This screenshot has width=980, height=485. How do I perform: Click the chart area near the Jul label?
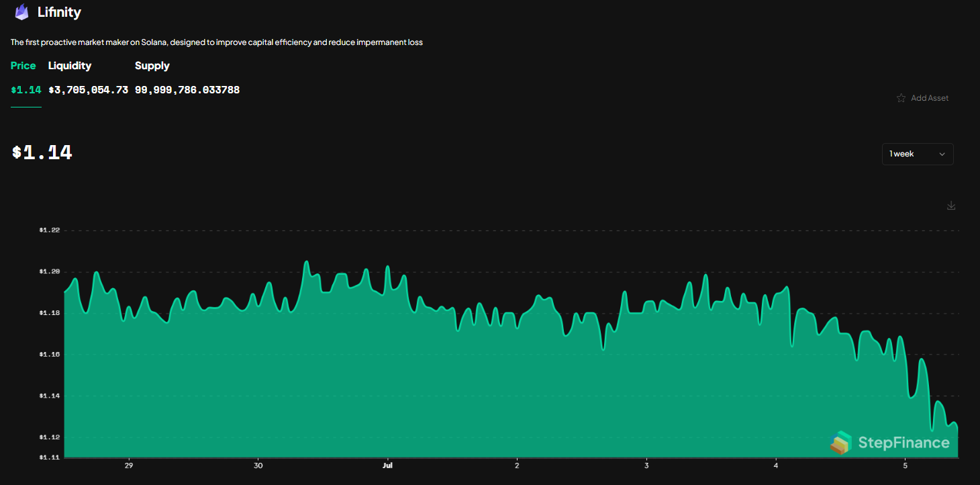387,369
